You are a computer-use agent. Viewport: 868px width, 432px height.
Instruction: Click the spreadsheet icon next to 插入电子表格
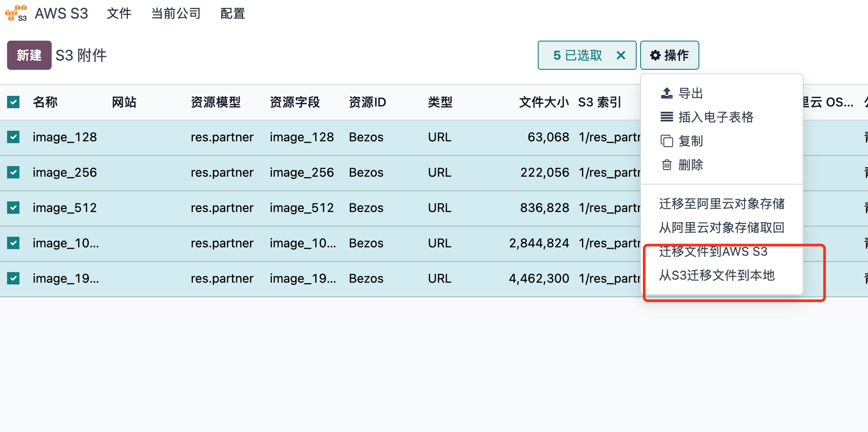[667, 117]
